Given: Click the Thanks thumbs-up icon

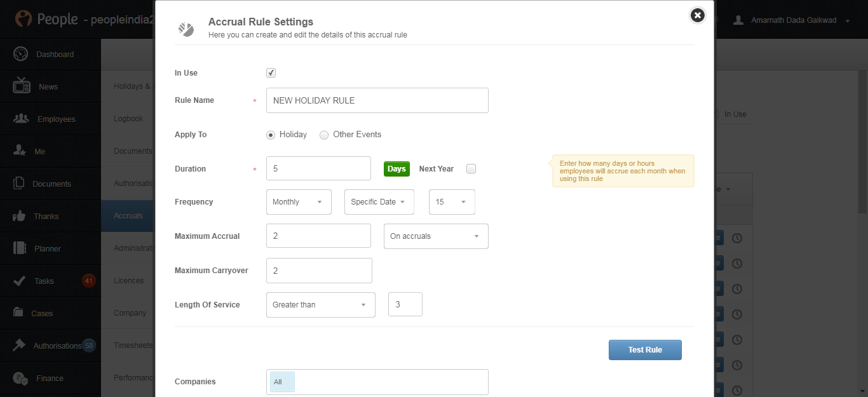Looking at the screenshot, I should (20, 216).
